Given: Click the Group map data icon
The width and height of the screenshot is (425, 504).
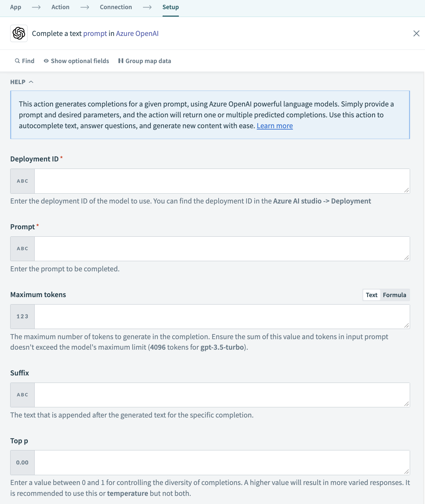Looking at the screenshot, I should [x=121, y=61].
